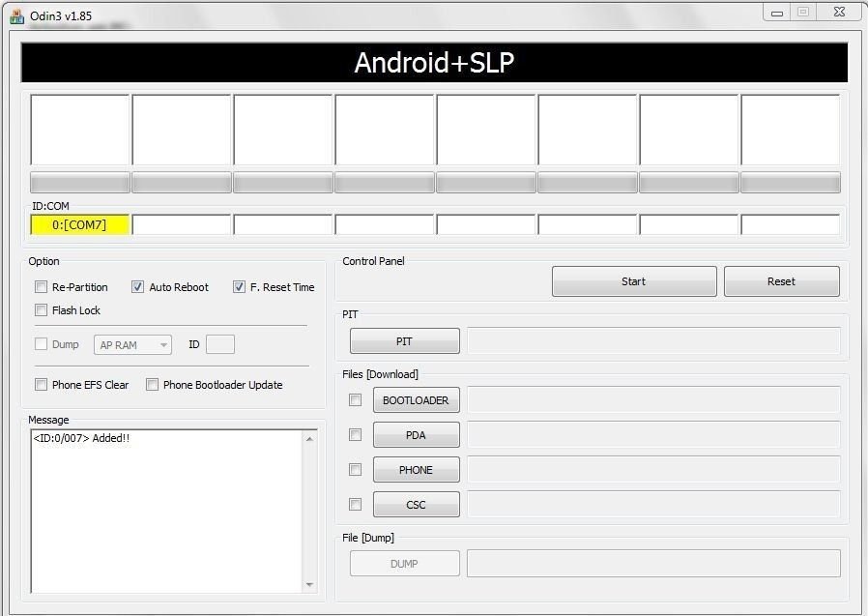Screen dimensions: 868x616
Task: Click the 'Message' group label
Action: [48, 420]
